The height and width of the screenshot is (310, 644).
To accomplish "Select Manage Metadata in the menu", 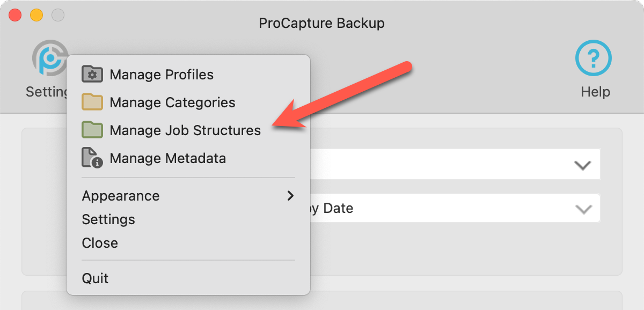I will [167, 158].
